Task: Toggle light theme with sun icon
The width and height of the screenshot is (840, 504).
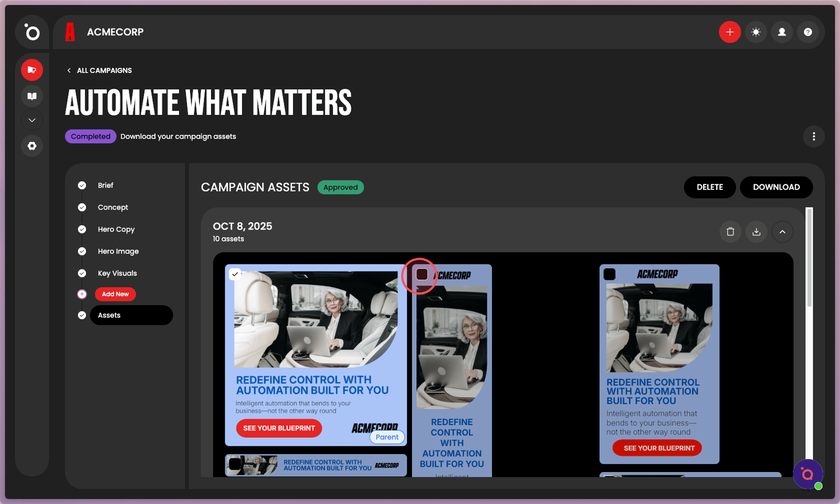Action: pos(756,32)
